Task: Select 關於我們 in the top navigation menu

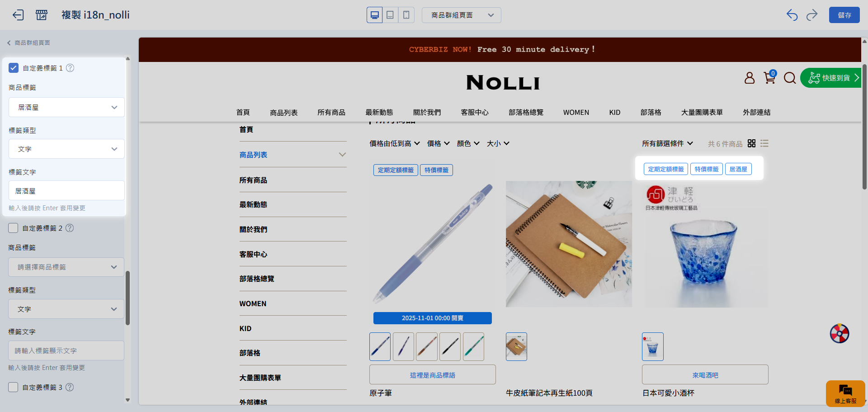Action: pos(427,112)
